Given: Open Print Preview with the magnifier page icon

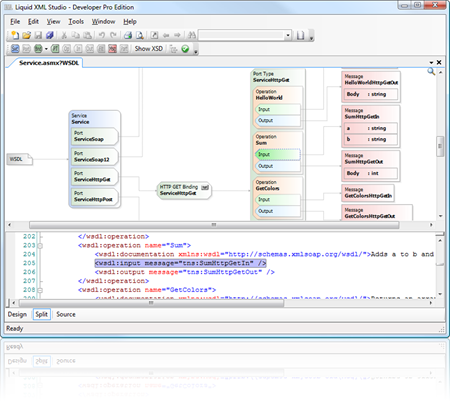Looking at the screenshot, I should coord(140,35).
